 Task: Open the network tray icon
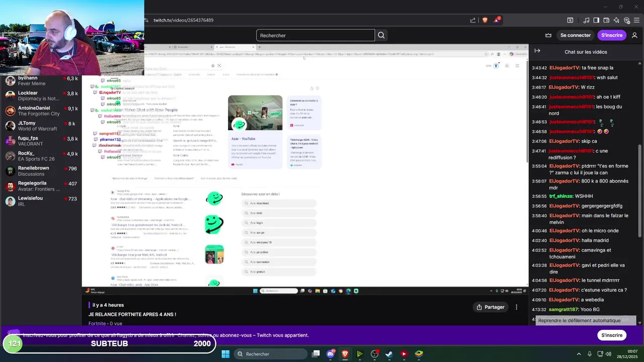(x=600, y=354)
